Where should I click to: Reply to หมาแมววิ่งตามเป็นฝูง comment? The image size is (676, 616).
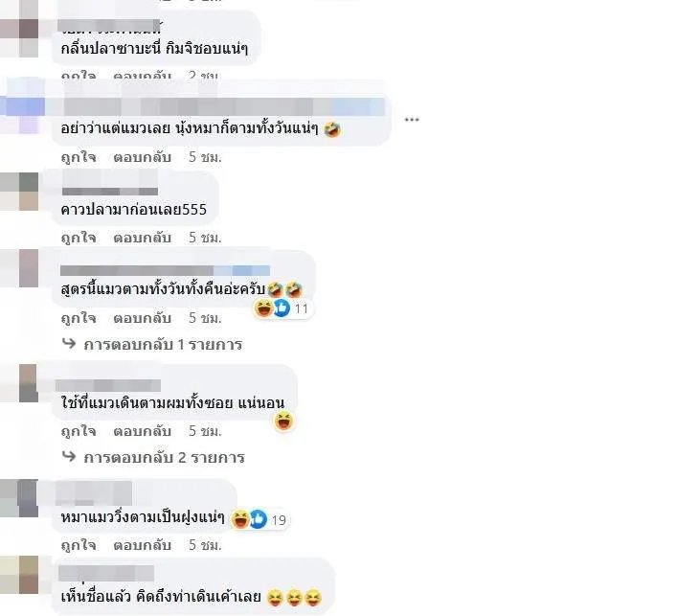143,545
